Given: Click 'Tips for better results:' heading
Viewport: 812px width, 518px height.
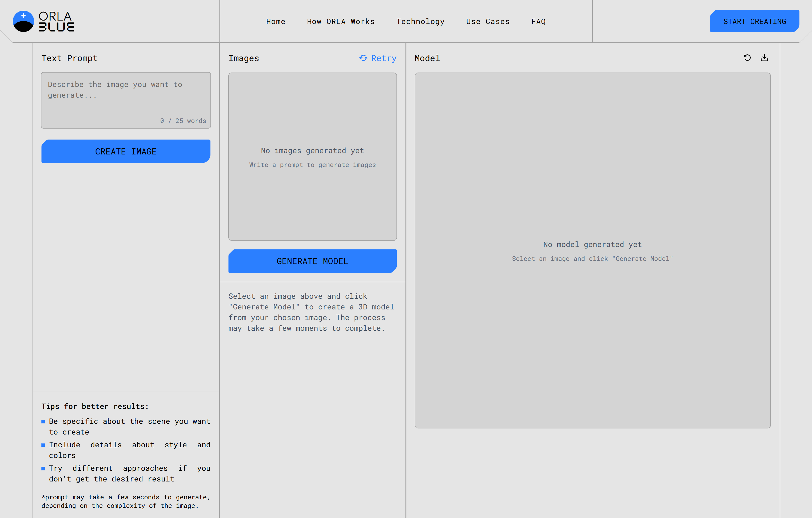Looking at the screenshot, I should (95, 407).
